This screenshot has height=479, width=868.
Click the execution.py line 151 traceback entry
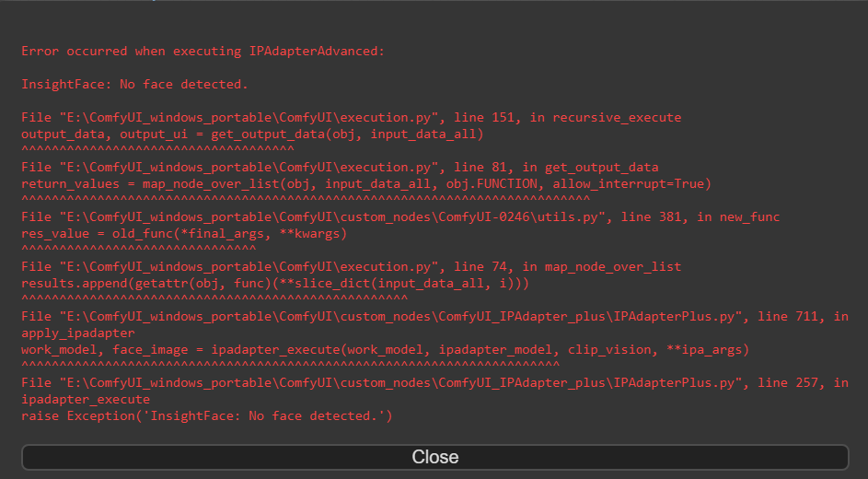pos(351,117)
